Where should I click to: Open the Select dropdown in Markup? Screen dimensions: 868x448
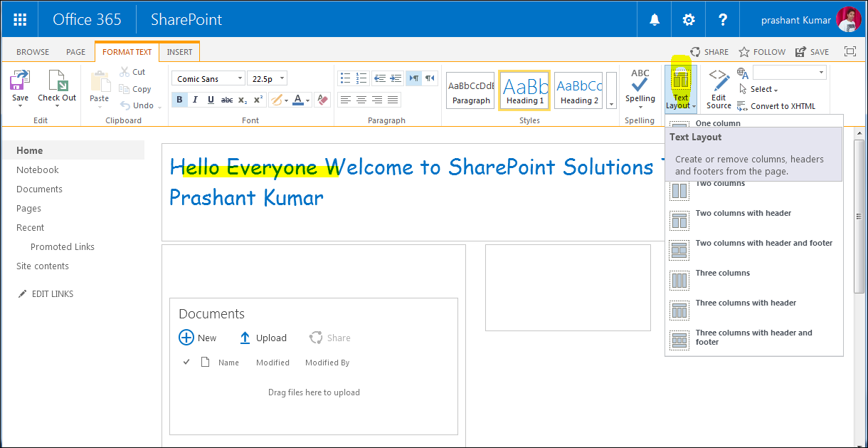758,89
